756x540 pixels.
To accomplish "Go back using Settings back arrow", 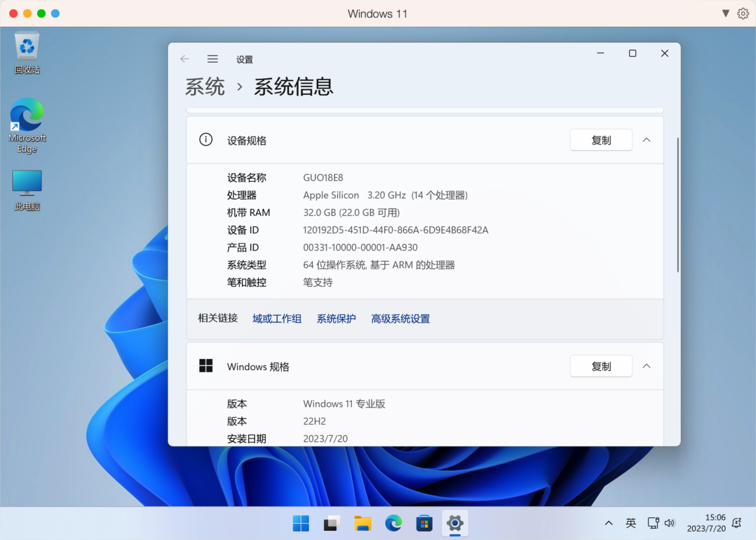I will point(185,59).
